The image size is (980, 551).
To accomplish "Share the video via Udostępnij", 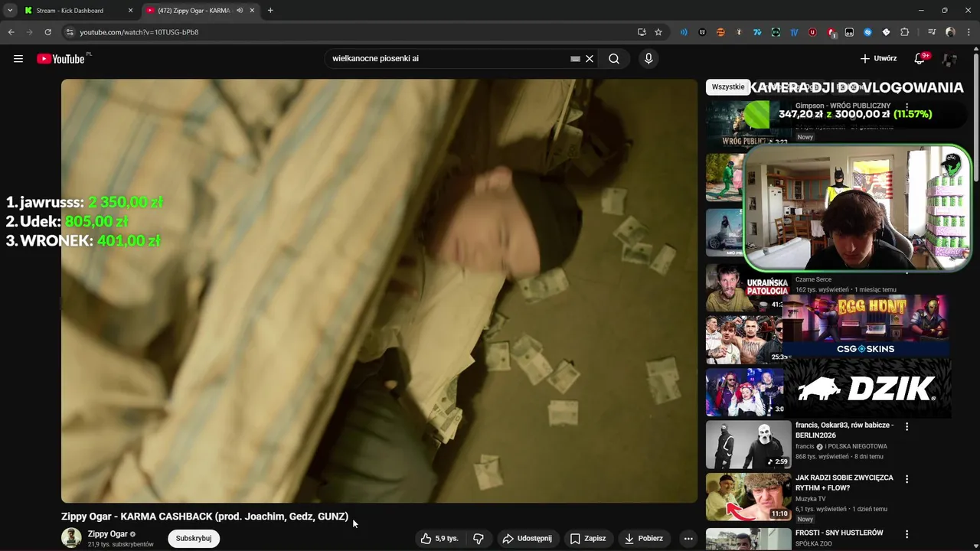I will tap(527, 539).
